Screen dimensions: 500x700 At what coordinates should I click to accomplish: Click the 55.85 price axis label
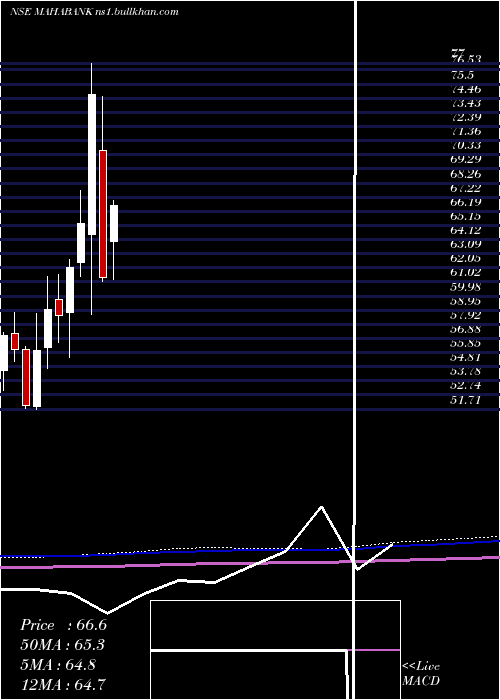[x=466, y=343]
